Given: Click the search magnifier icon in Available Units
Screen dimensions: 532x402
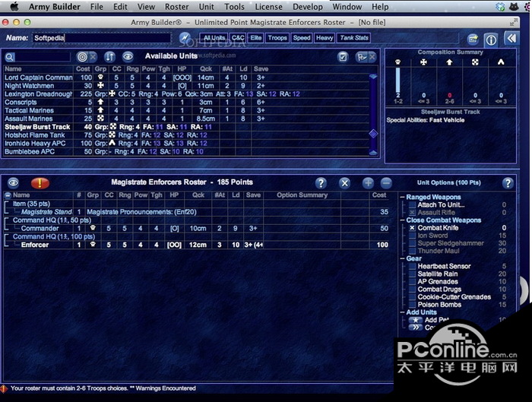Looking at the screenshot, I should point(9,57).
